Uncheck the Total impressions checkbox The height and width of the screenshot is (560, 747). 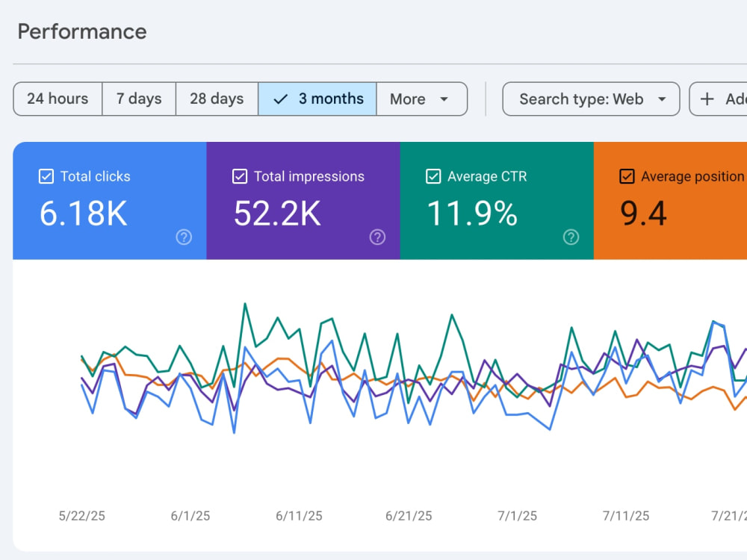(x=240, y=176)
